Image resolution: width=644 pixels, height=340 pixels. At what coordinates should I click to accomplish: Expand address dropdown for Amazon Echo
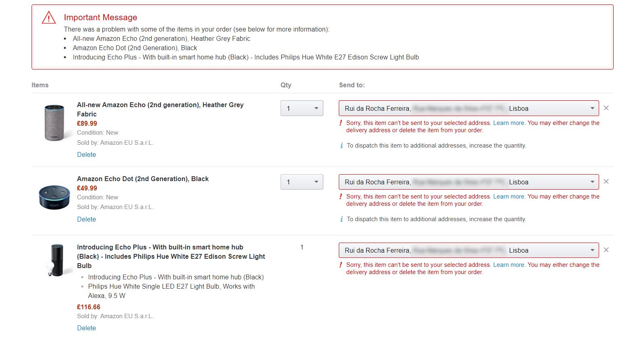coord(469,108)
